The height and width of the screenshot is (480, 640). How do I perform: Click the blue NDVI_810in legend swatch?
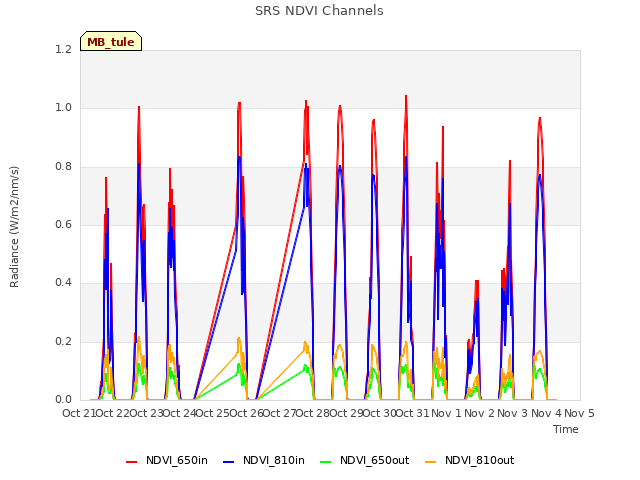229,462
